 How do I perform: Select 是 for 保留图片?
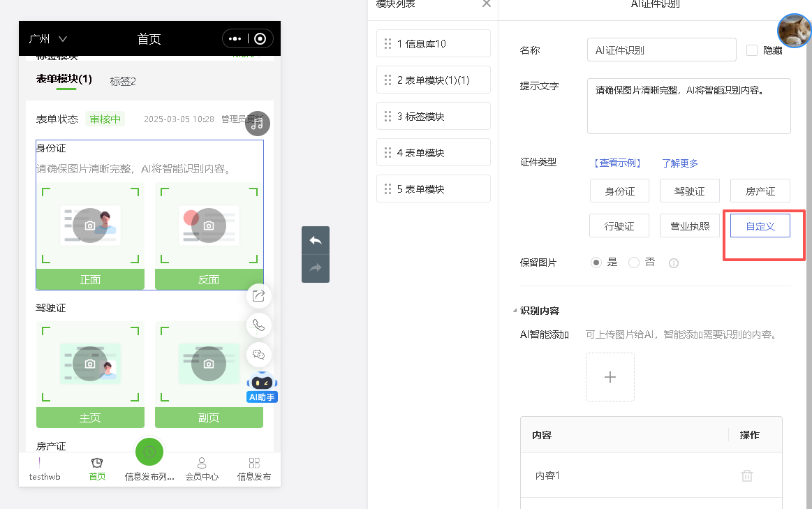[596, 263]
